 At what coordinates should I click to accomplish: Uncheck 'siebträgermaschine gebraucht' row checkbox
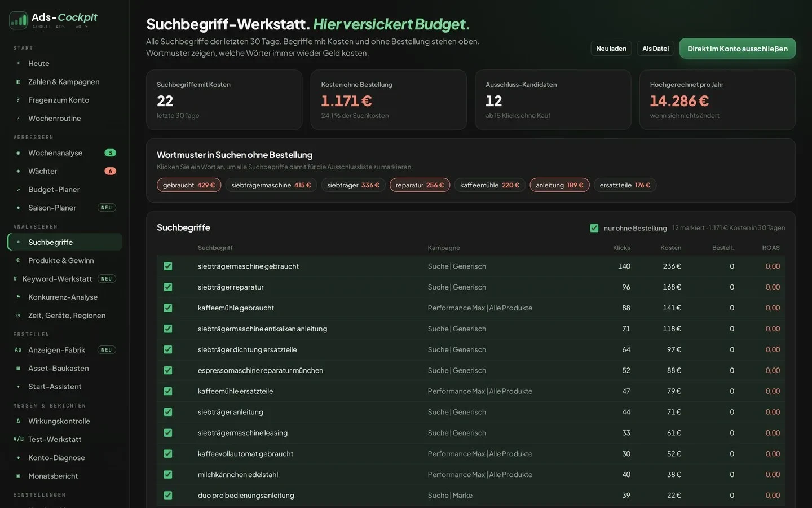168,266
